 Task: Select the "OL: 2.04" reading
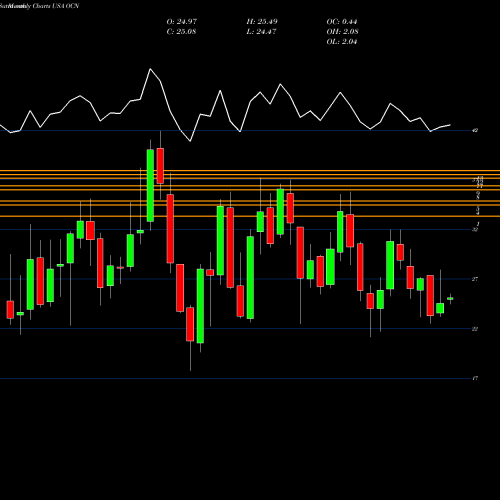point(342,42)
